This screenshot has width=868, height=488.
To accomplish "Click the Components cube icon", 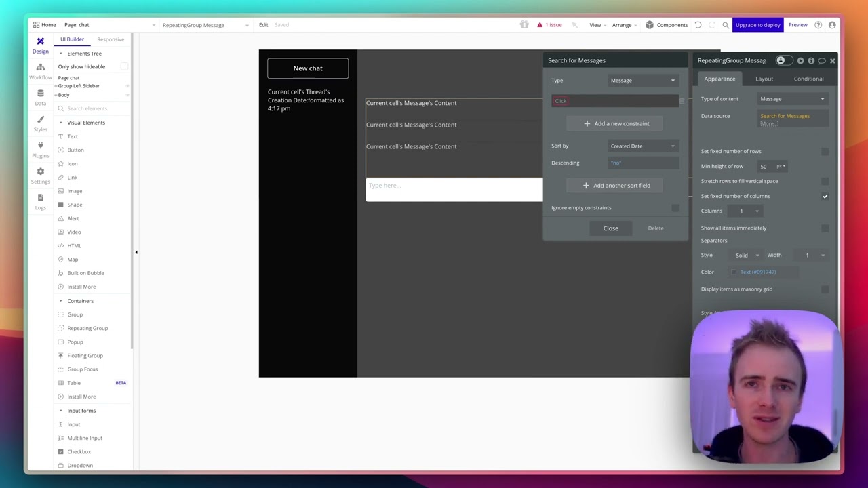I will [x=650, y=25].
